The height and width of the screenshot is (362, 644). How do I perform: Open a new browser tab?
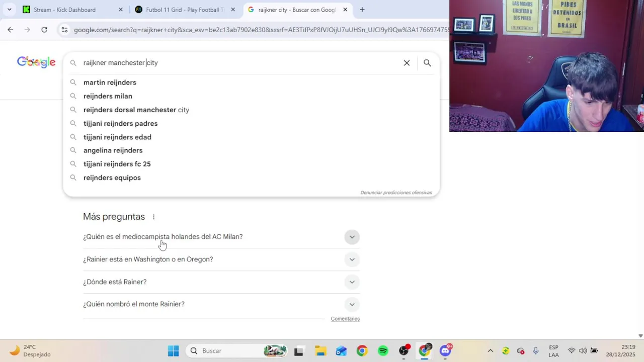click(362, 10)
